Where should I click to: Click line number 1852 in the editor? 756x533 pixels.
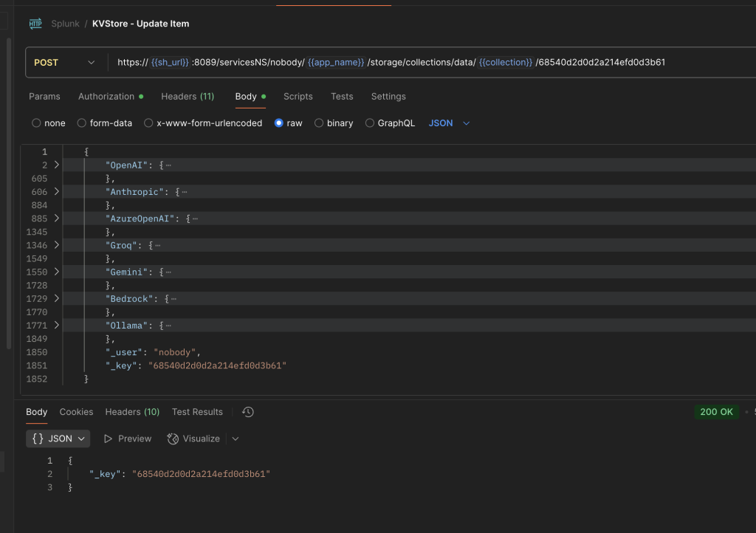pyautogui.click(x=37, y=379)
